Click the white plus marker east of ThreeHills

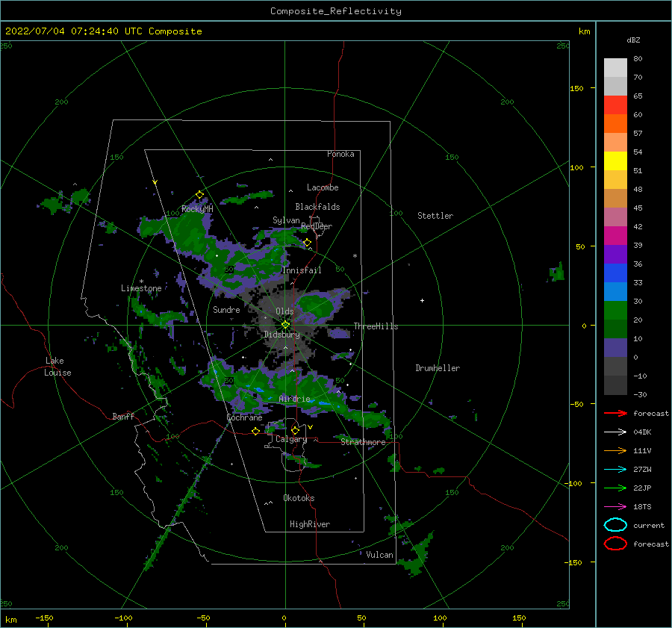pyautogui.click(x=422, y=300)
